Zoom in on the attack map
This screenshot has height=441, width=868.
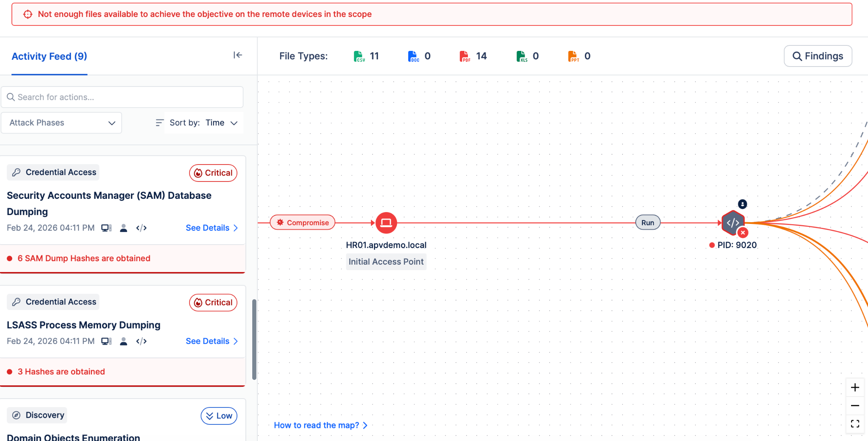point(855,388)
